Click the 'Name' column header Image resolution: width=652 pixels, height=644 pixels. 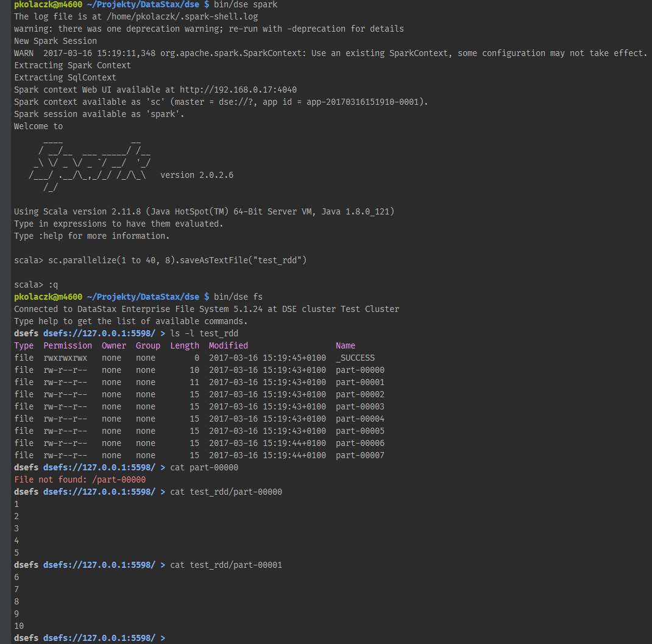point(345,345)
